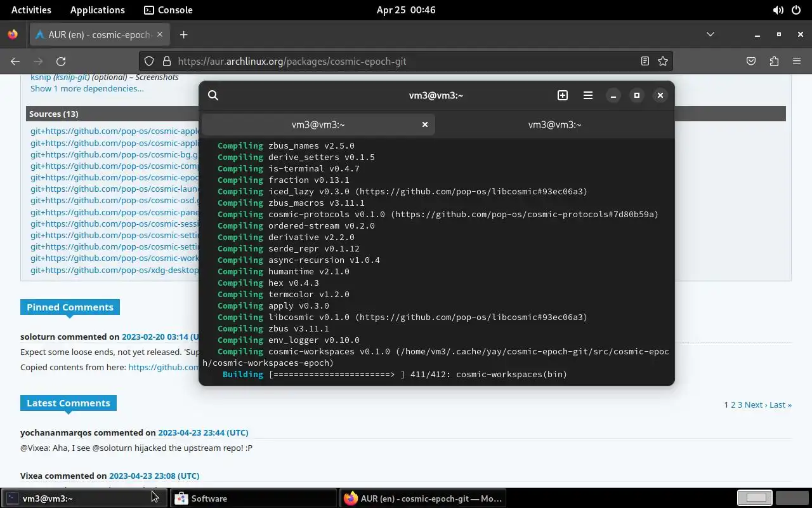Click the tracking protection shield icon
Screen dimensions: 812x508
(x=149, y=61)
